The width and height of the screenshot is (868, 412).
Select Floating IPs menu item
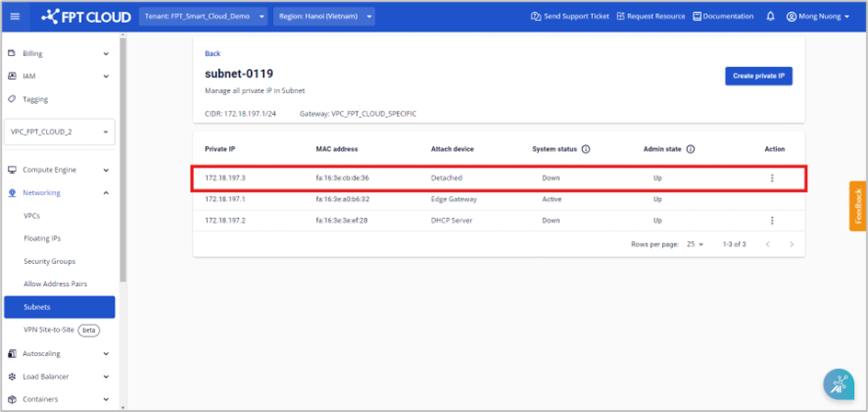[43, 238]
